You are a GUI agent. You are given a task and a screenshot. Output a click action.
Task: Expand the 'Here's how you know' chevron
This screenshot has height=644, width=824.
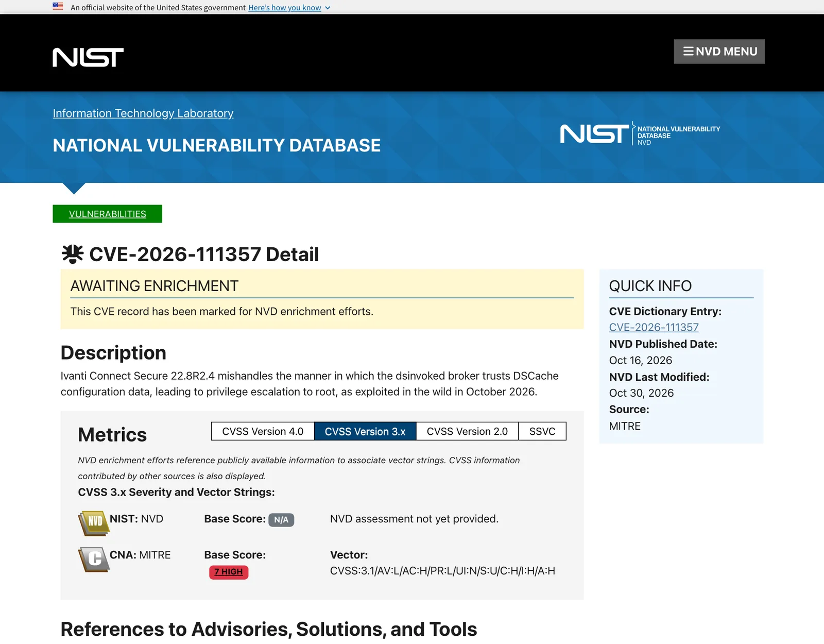click(328, 8)
